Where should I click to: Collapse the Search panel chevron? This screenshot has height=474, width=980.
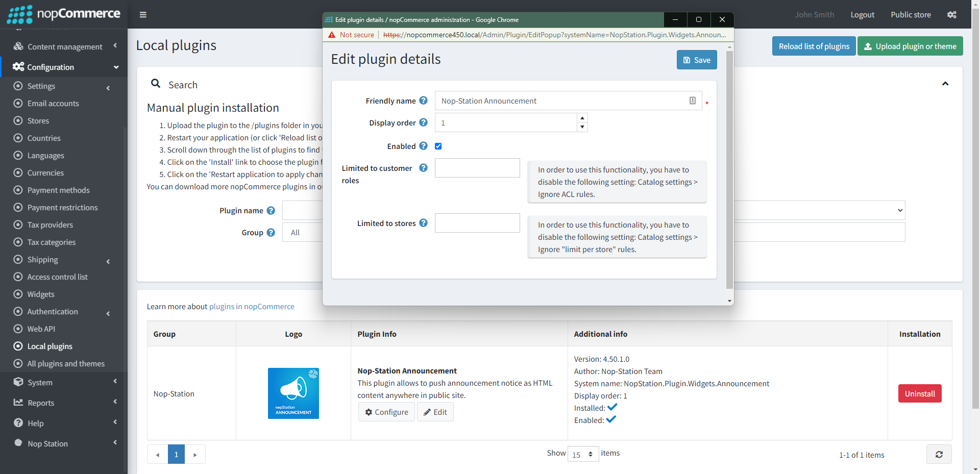coord(945,84)
